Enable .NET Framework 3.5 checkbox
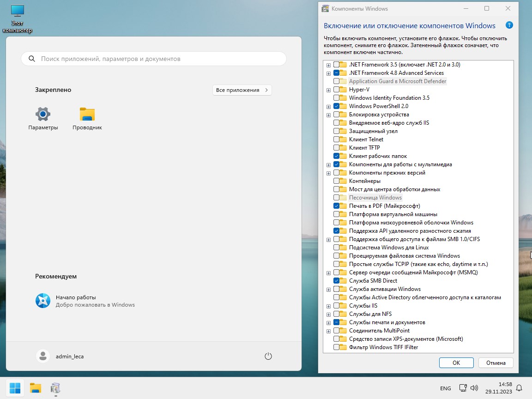The width and height of the screenshot is (532, 399). (336, 65)
